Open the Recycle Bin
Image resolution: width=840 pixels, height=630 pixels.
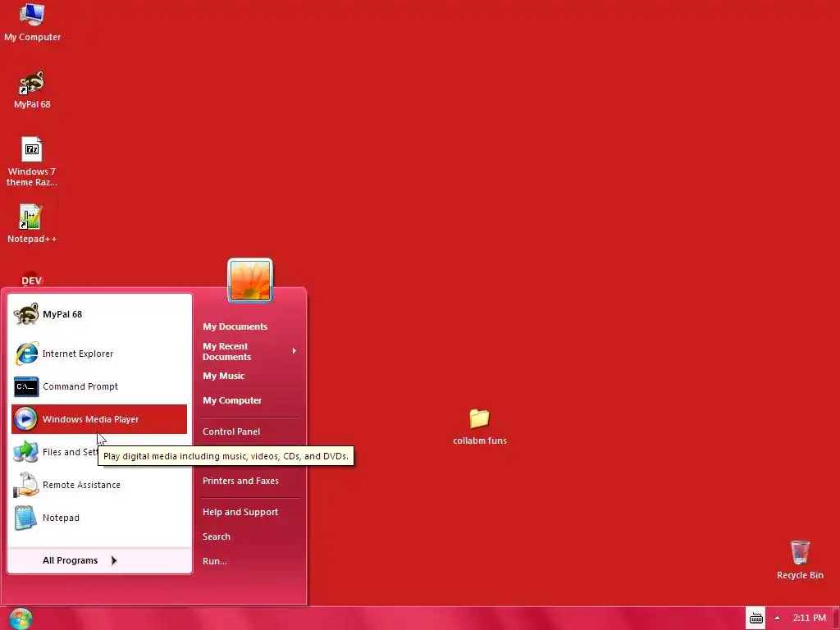(x=800, y=559)
